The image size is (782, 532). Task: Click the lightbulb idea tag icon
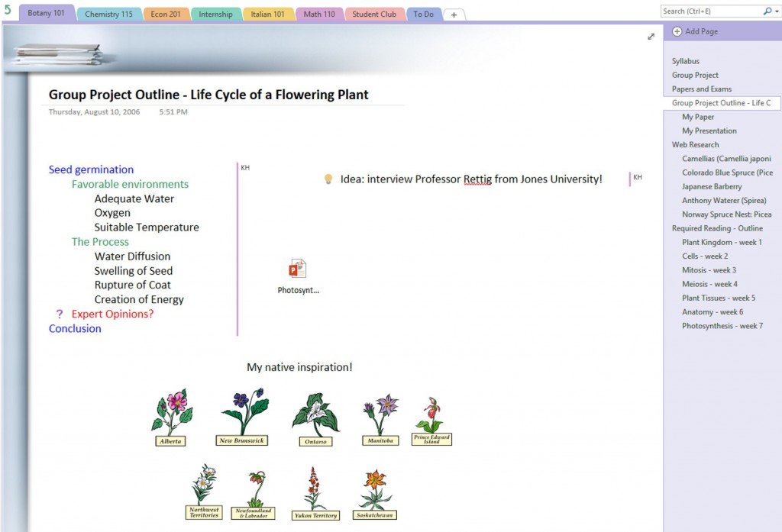coord(328,179)
